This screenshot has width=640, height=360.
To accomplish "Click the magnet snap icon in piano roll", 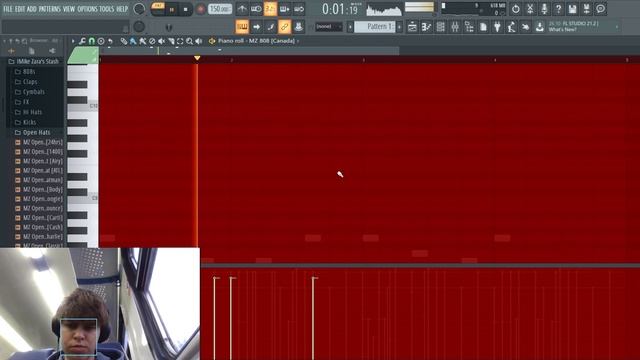I will coord(91,41).
